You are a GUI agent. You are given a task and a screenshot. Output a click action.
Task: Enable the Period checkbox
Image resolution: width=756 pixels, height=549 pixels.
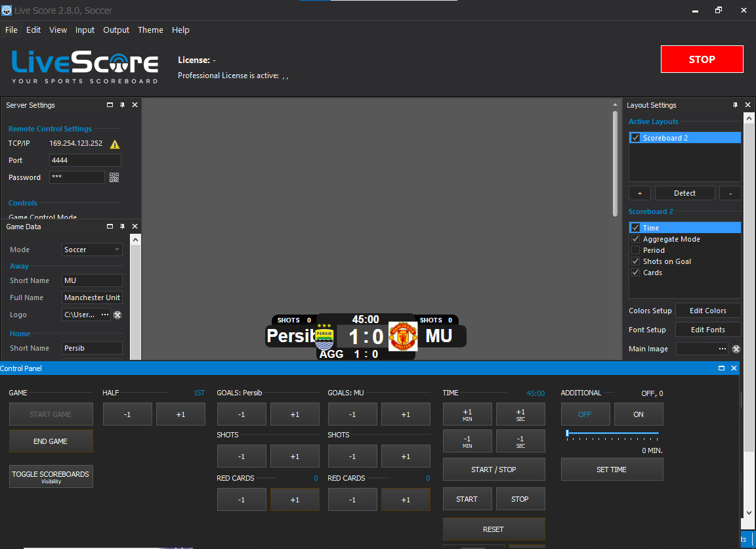tap(635, 250)
